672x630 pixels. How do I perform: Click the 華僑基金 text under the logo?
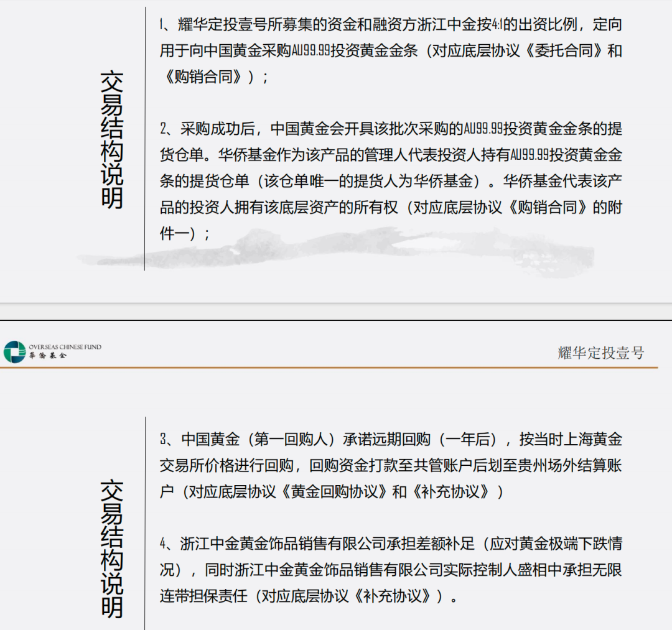(x=47, y=356)
